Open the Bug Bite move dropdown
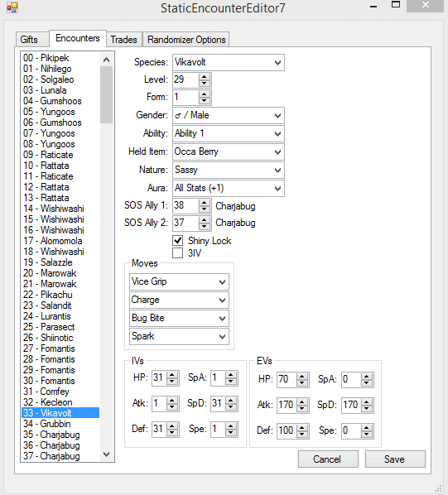Image resolution: width=448 pixels, height=495 pixels. point(179,318)
